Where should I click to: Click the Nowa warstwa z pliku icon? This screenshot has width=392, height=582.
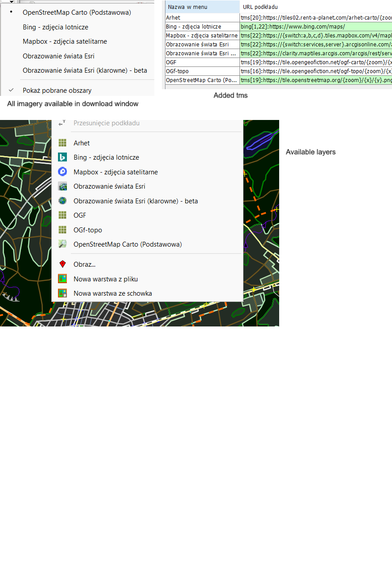tap(63, 279)
